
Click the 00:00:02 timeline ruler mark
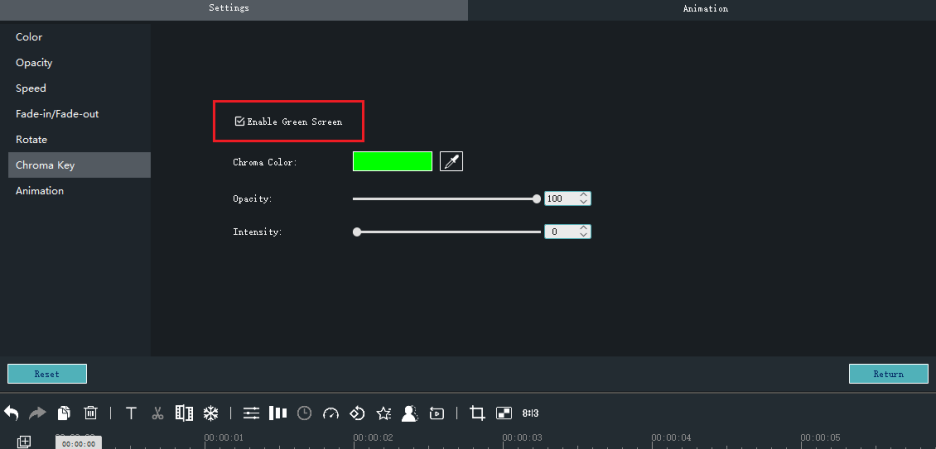tap(372, 438)
